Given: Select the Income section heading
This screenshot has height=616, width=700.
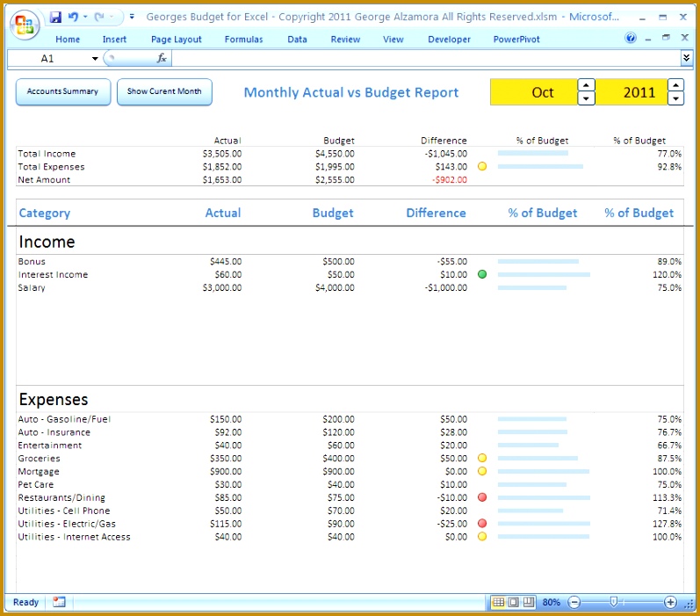Looking at the screenshot, I should tap(47, 242).
